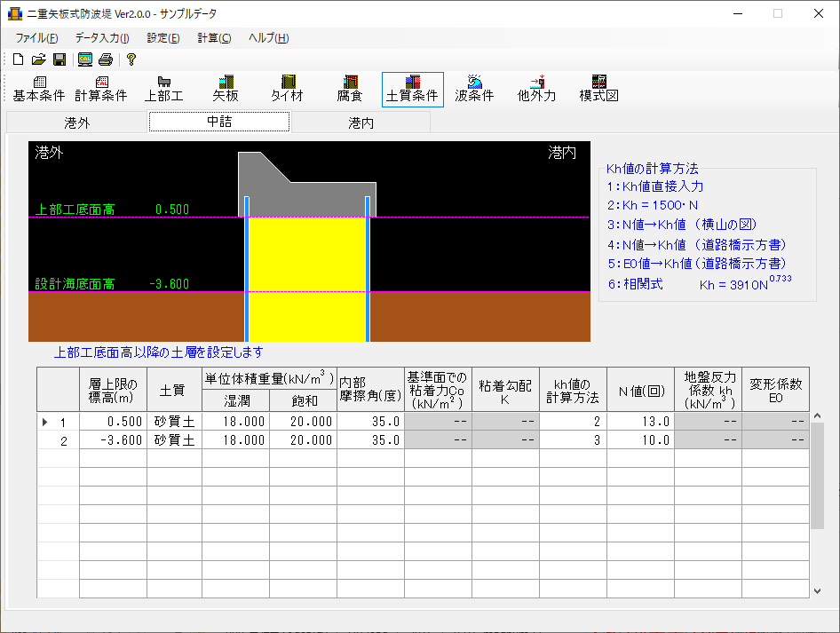Open the データ入力(I) menu
Screen dimensions: 840x633
tap(102, 38)
